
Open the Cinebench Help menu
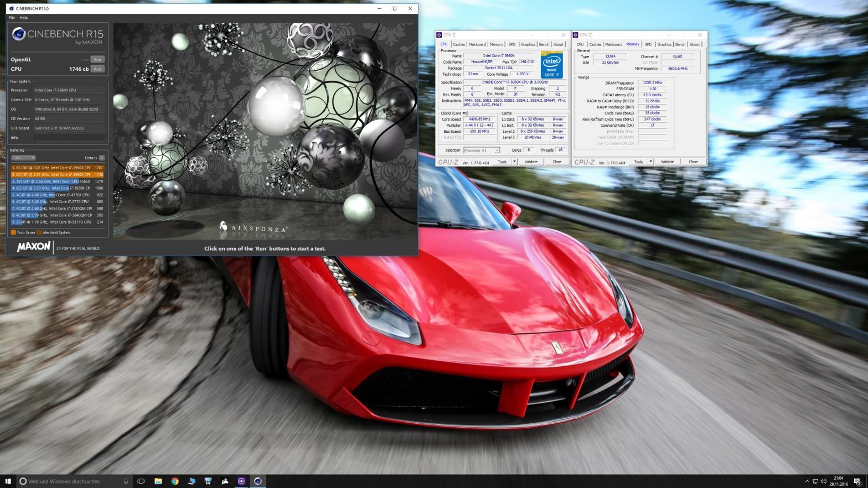pos(24,18)
